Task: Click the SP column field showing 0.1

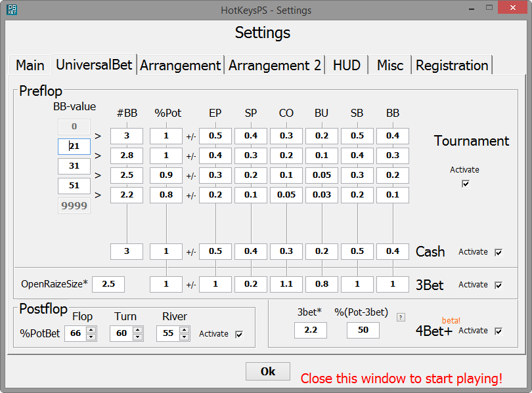Action: click(251, 195)
